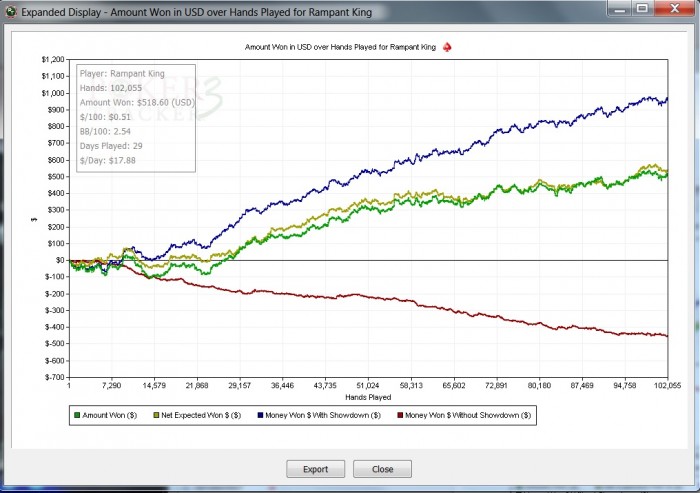Click the 'Hands Played' axis label

pos(368,397)
